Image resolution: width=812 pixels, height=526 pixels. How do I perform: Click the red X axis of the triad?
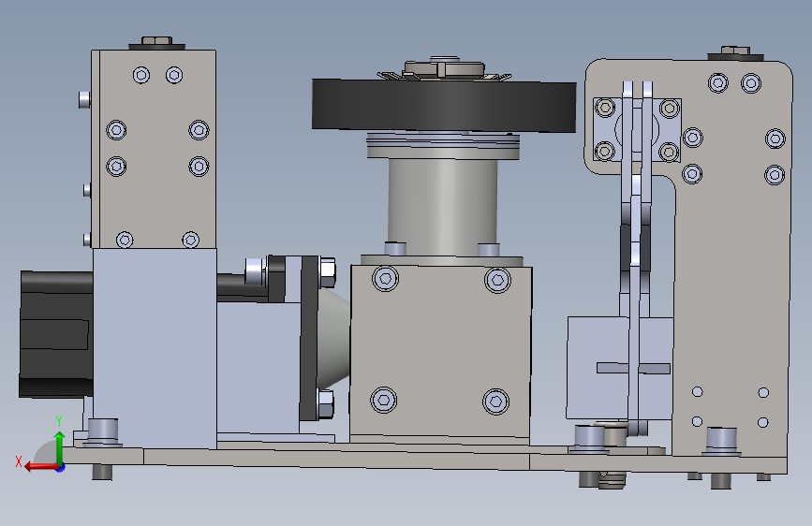[x=40, y=467]
